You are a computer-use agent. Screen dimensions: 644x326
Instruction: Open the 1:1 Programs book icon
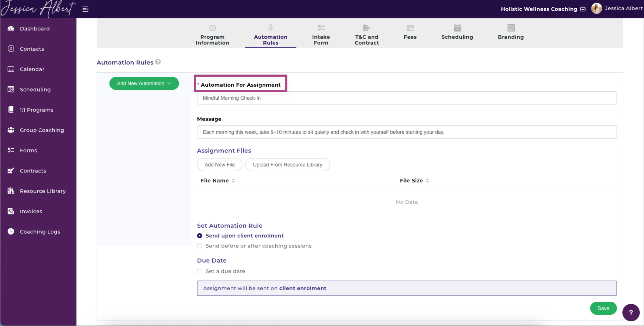tap(11, 109)
